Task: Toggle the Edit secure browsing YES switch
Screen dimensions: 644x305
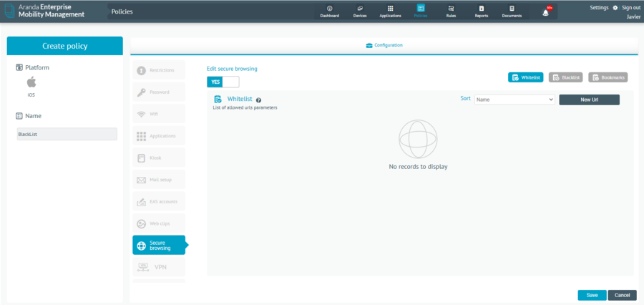Action: click(x=223, y=82)
